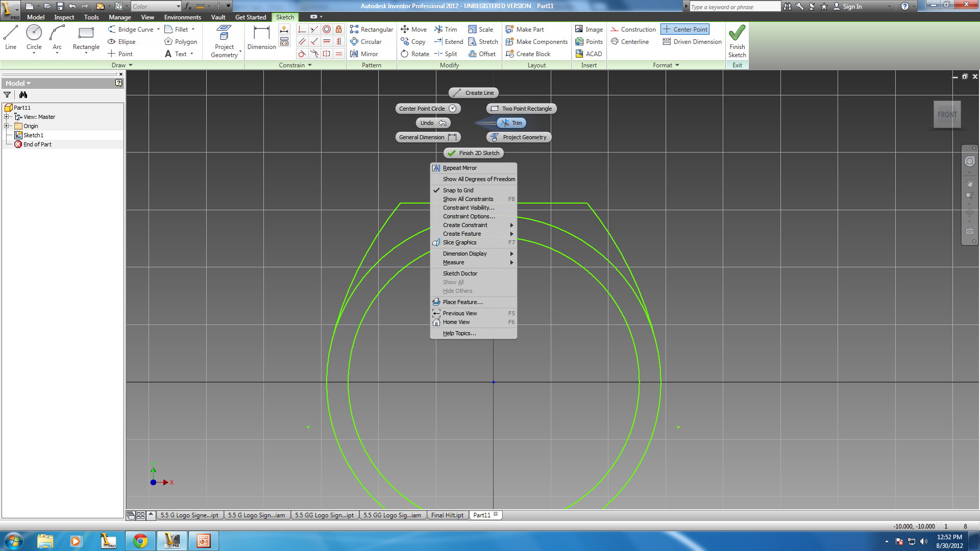Select Sketch1 in the model browser
The image size is (980, 551).
pos(34,135)
